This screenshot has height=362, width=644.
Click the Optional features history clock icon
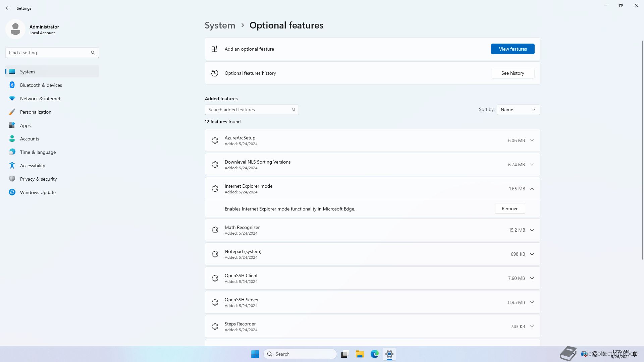click(x=215, y=73)
